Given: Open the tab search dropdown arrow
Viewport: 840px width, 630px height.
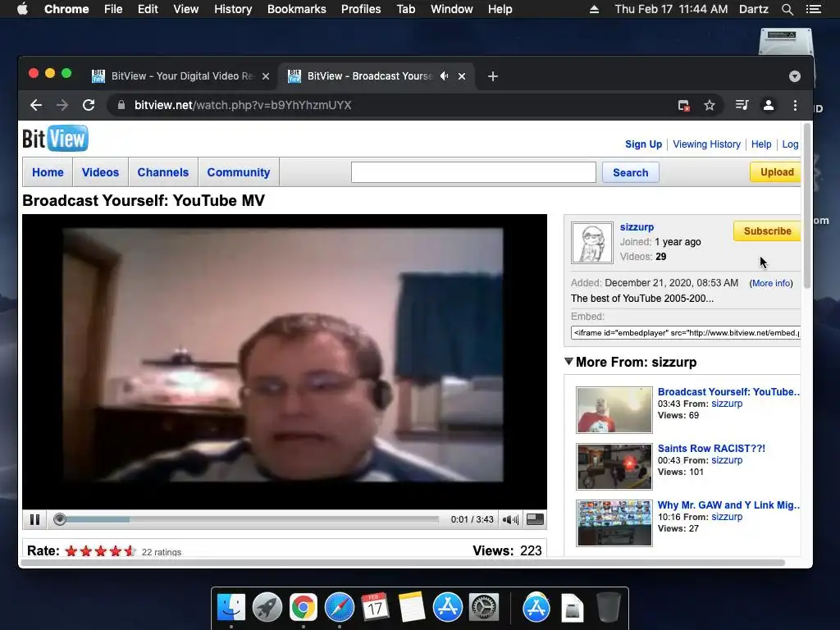Looking at the screenshot, I should point(794,76).
